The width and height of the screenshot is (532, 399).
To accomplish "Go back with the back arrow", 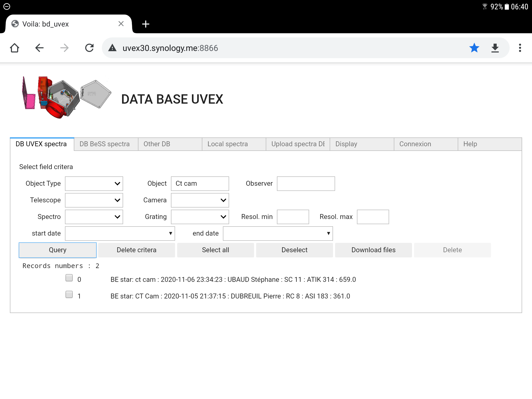I will click(x=39, y=48).
